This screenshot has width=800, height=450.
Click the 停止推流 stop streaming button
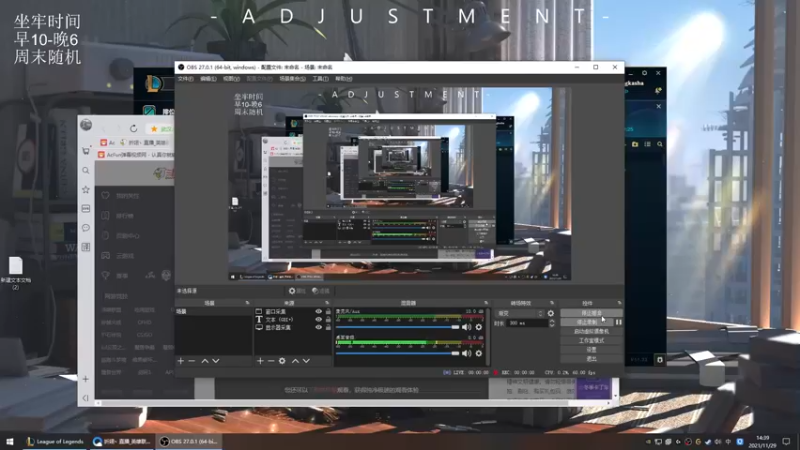click(591, 313)
